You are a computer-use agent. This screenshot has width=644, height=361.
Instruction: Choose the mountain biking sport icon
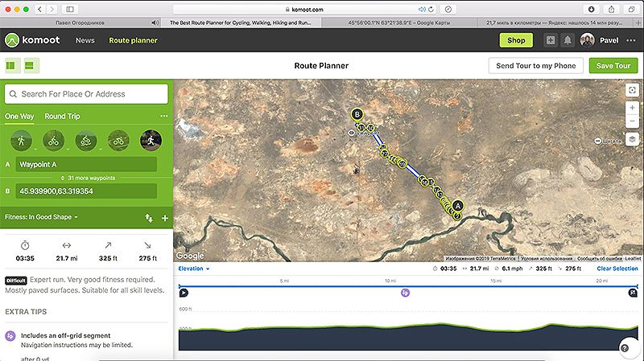click(86, 140)
